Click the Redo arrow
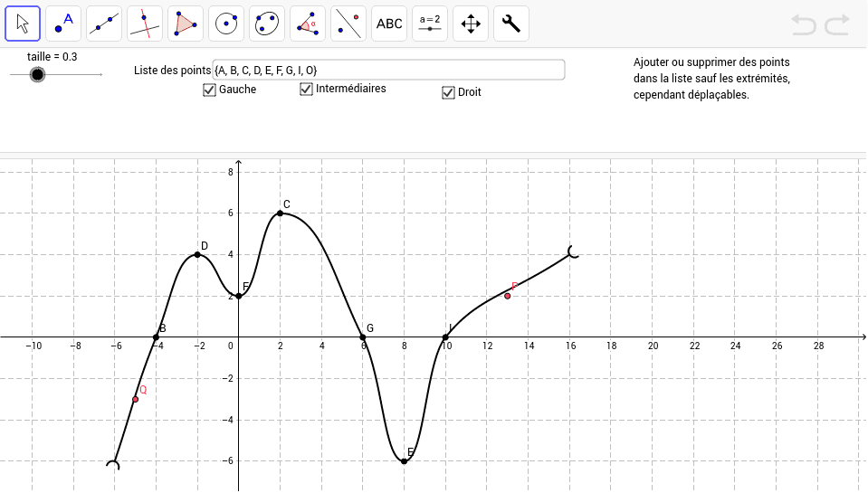Image resolution: width=868 pixels, height=493 pixels. click(x=837, y=25)
